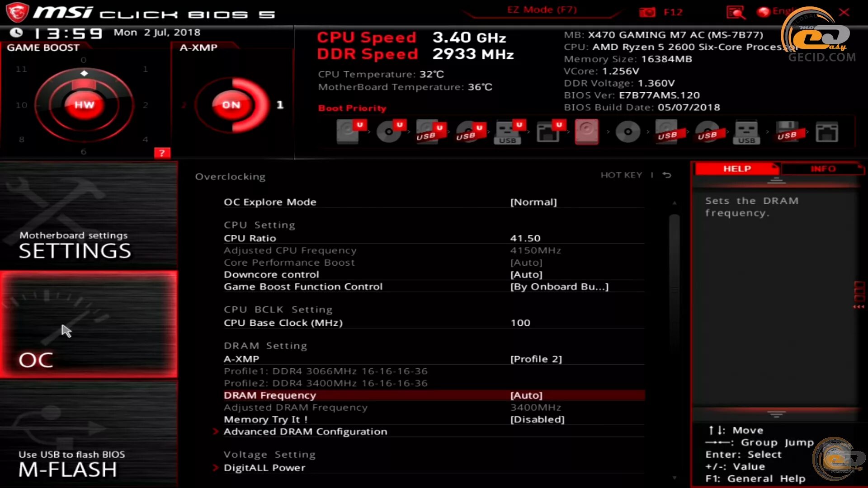Click the GAME BOOST HW icon
Viewport: 868px width, 488px height.
84,104
